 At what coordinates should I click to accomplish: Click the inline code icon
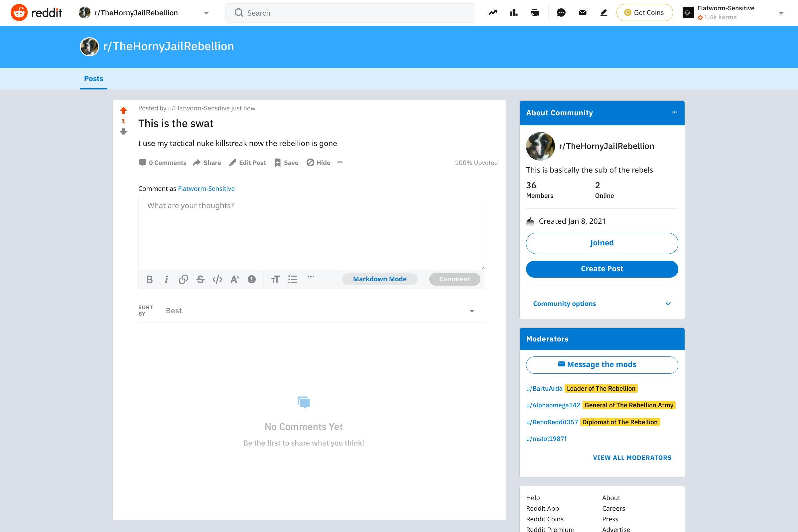coord(217,279)
